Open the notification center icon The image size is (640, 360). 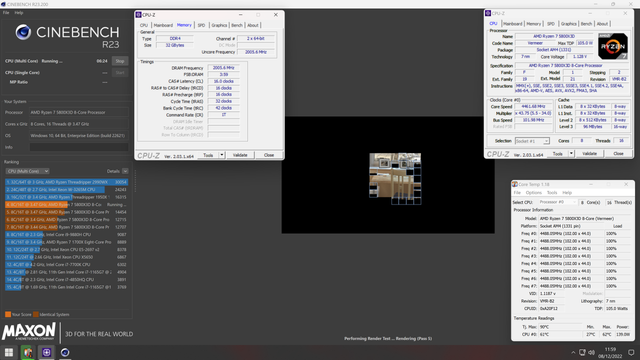coord(631,352)
